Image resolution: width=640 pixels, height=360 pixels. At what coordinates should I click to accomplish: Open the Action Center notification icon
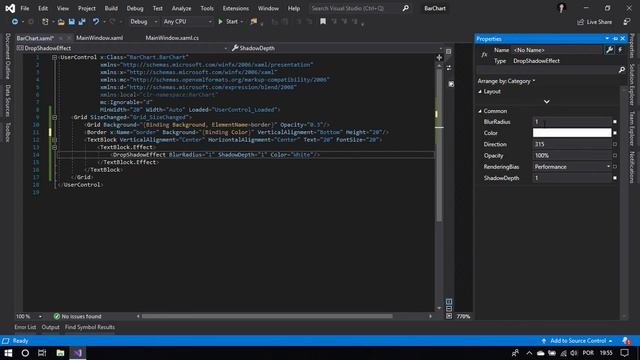[x=624, y=353]
